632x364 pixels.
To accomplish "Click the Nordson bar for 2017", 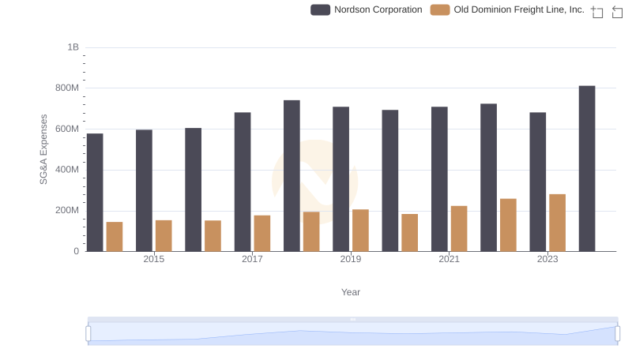I will (243, 182).
